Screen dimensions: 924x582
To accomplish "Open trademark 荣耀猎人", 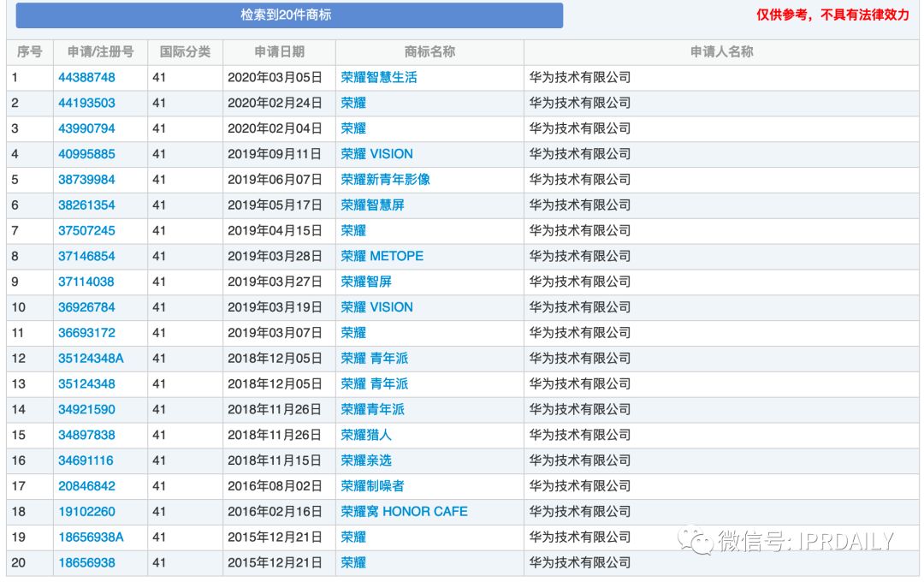I will pyautogui.click(x=366, y=435).
